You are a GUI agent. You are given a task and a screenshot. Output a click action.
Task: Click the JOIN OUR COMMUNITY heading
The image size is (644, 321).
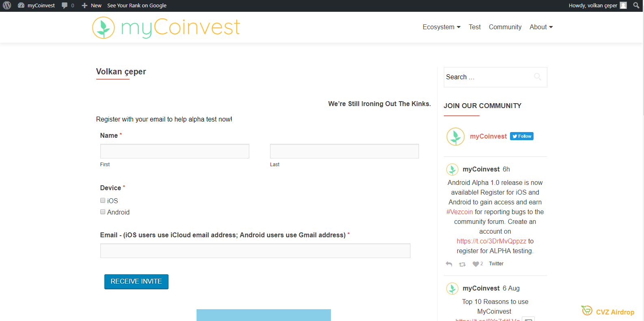(482, 106)
